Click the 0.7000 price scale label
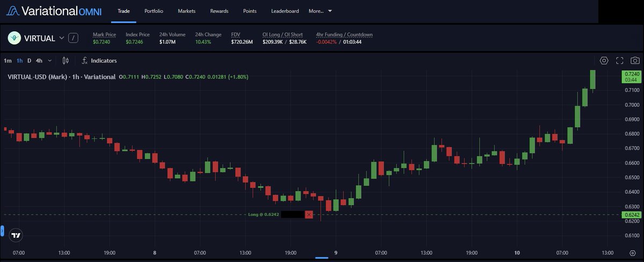 631,104
